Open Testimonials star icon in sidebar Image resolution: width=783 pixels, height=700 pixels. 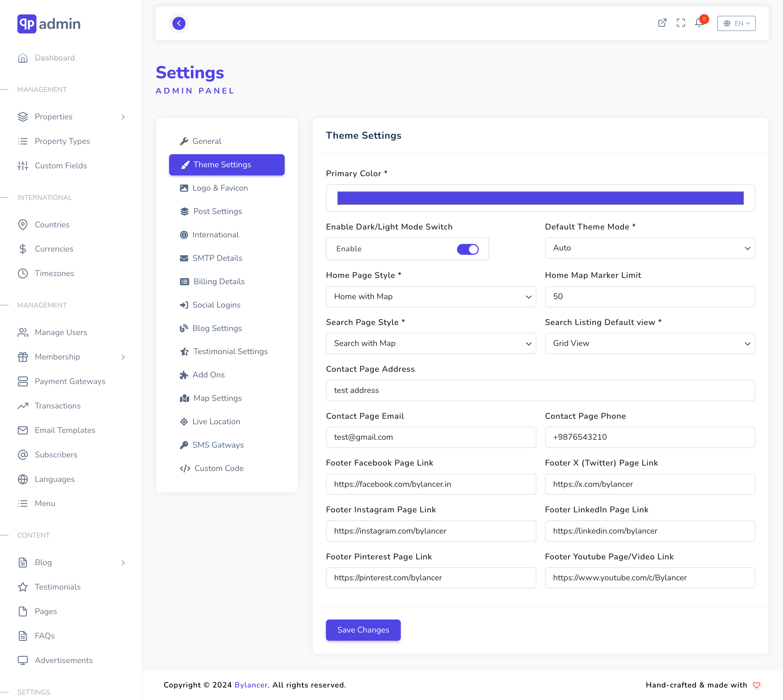coord(23,587)
